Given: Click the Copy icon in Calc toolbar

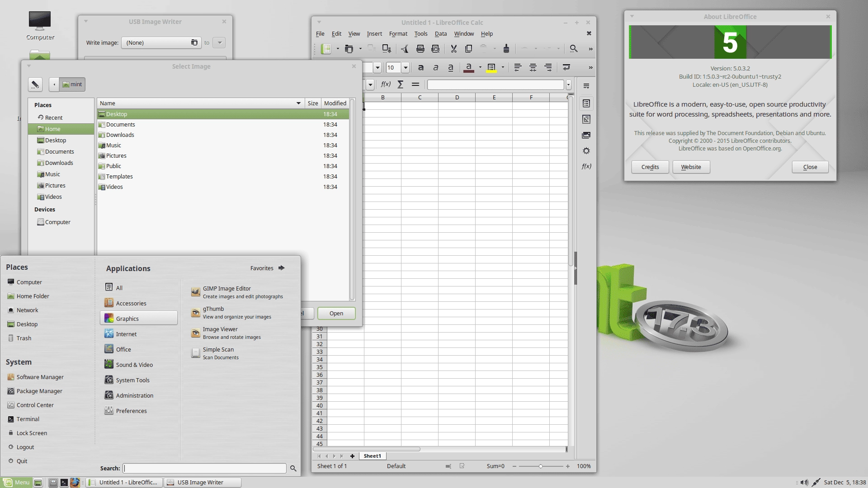Looking at the screenshot, I should pos(469,49).
